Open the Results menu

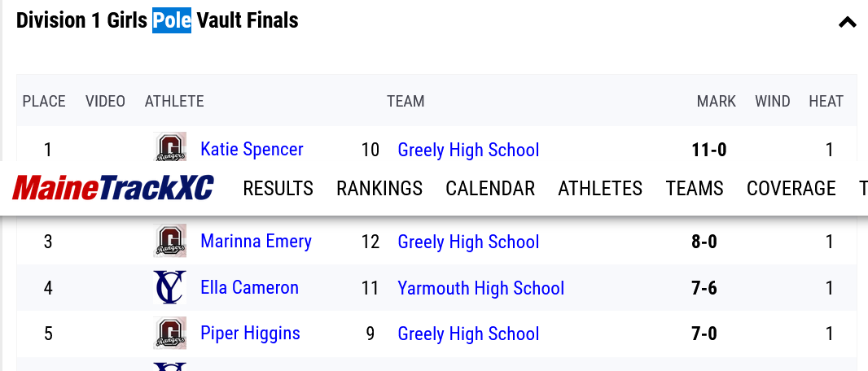(x=278, y=189)
